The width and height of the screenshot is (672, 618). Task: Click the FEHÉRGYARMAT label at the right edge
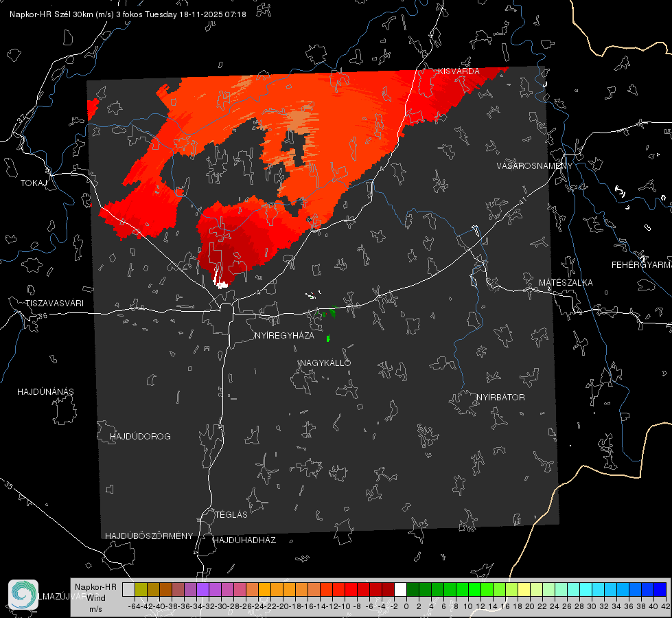(641, 265)
